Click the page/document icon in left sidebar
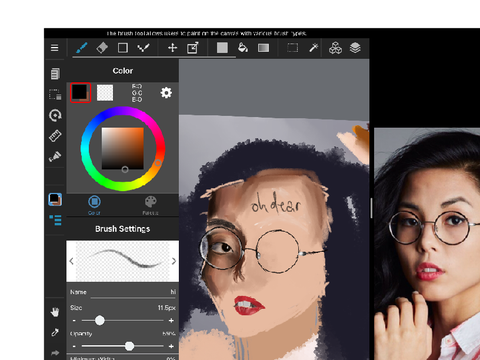 coord(55,74)
